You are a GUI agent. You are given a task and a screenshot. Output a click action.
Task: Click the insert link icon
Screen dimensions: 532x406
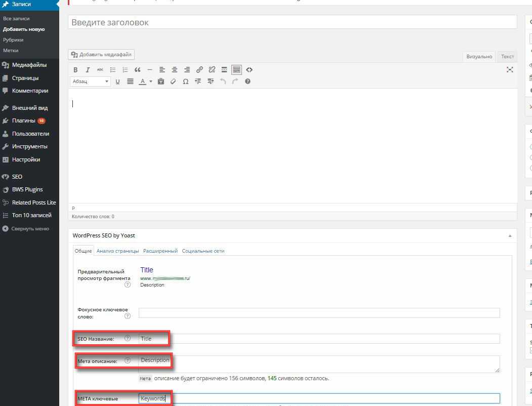[199, 70]
